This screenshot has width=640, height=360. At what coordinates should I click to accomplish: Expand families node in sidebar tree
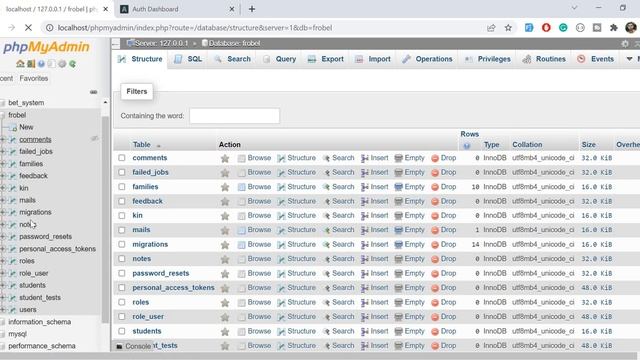(x=3, y=164)
